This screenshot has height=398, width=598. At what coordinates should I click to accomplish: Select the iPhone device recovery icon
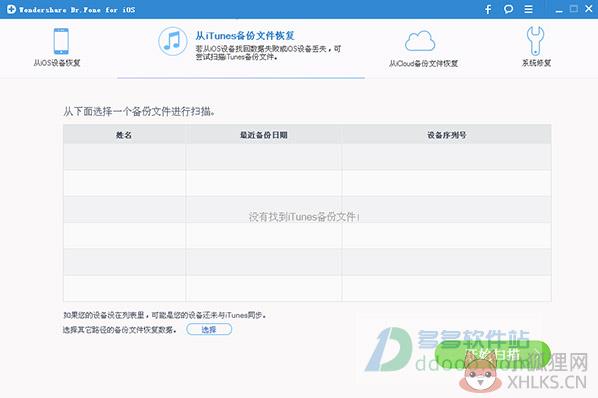click(61, 41)
